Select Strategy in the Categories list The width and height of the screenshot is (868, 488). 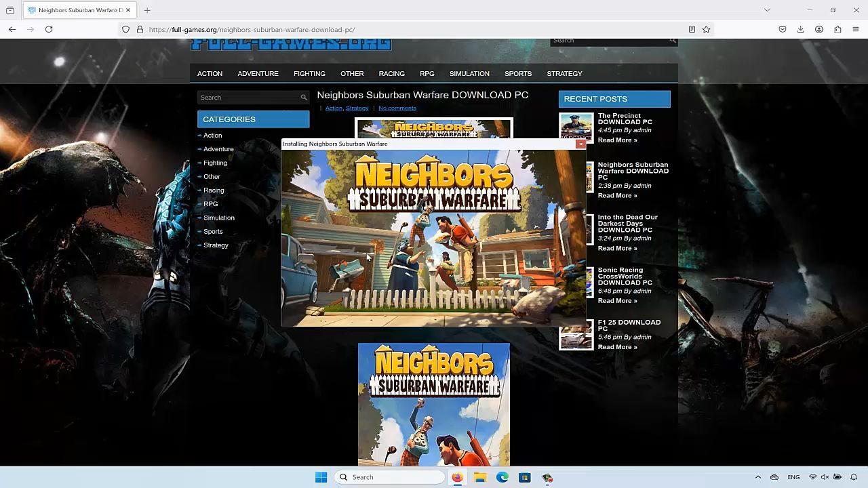[x=216, y=245]
